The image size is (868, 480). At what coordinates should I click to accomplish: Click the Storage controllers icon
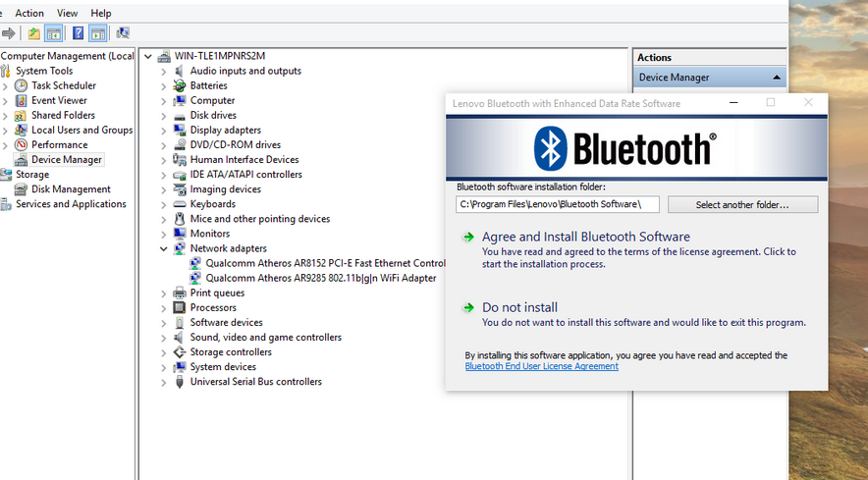[x=180, y=352]
